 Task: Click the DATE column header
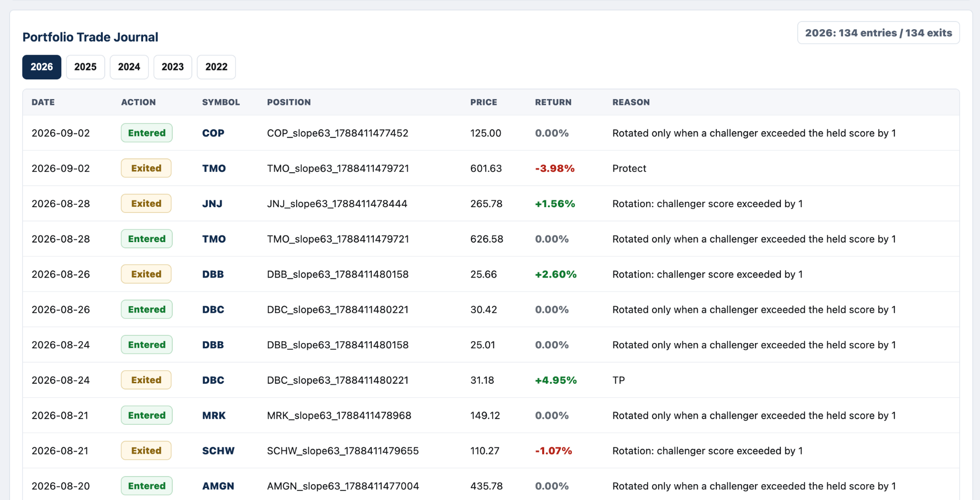click(43, 102)
